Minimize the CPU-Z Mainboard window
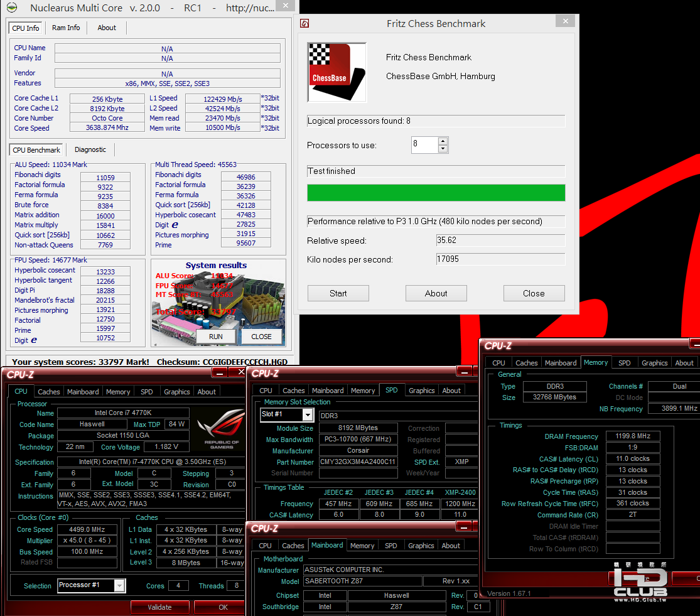Image resolution: width=700 pixels, height=616 pixels. (x=463, y=527)
